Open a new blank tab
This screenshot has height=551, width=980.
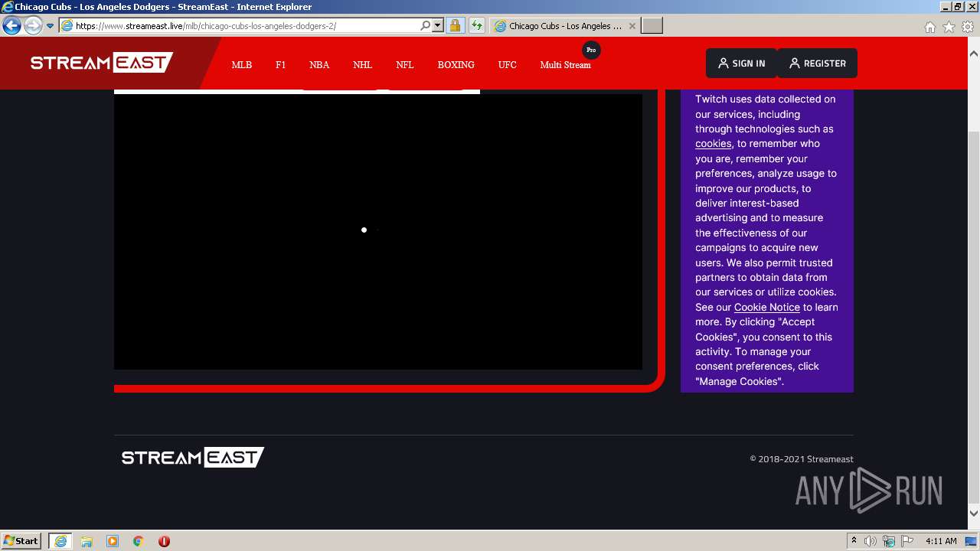coord(652,26)
